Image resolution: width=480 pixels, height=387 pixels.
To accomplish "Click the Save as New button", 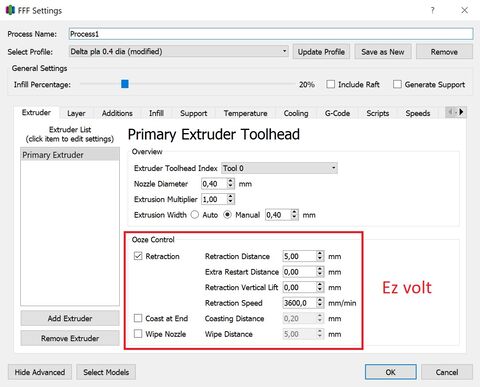I will (x=383, y=52).
